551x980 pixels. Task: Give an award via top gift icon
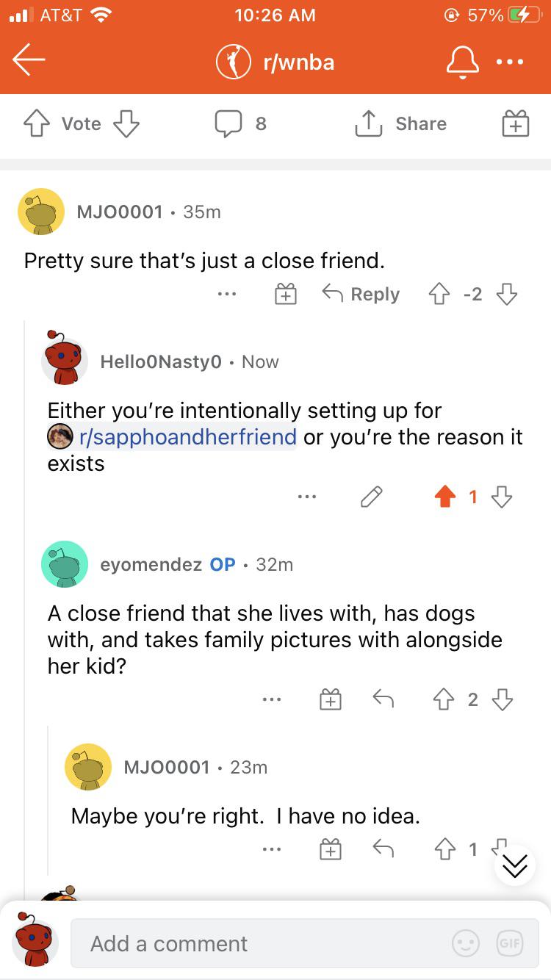(515, 123)
